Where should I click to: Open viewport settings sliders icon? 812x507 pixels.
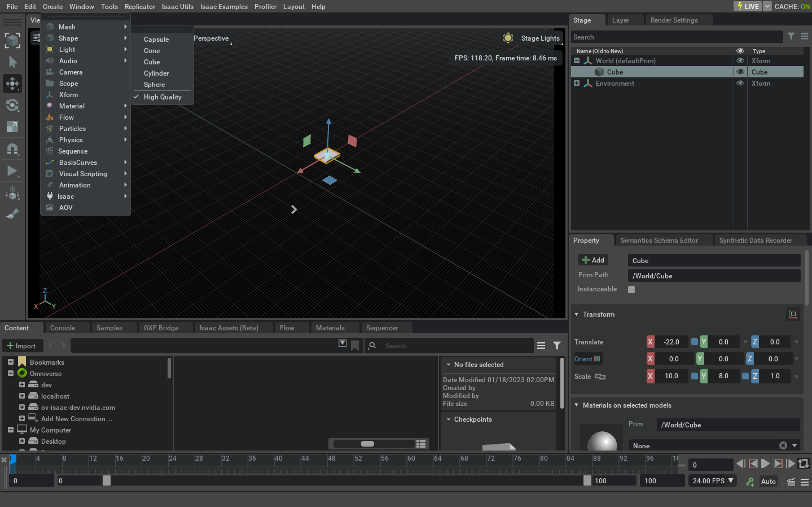click(36, 38)
